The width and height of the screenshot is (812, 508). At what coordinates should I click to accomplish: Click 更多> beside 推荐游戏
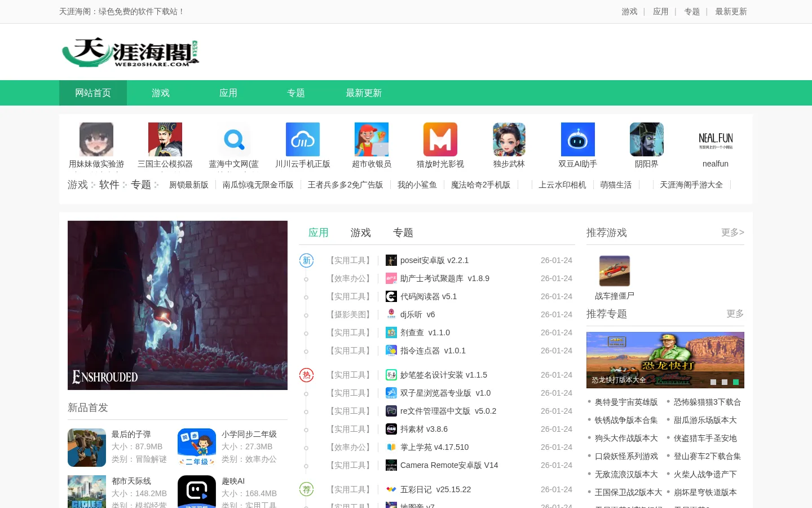pyautogui.click(x=732, y=233)
